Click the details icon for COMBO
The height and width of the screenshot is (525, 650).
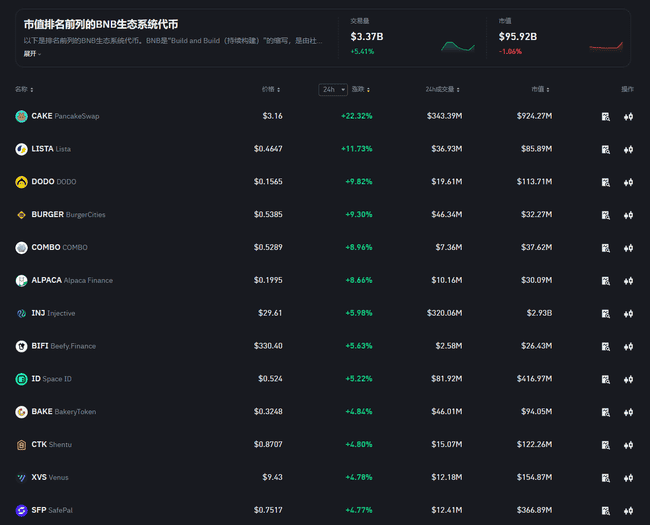point(605,248)
